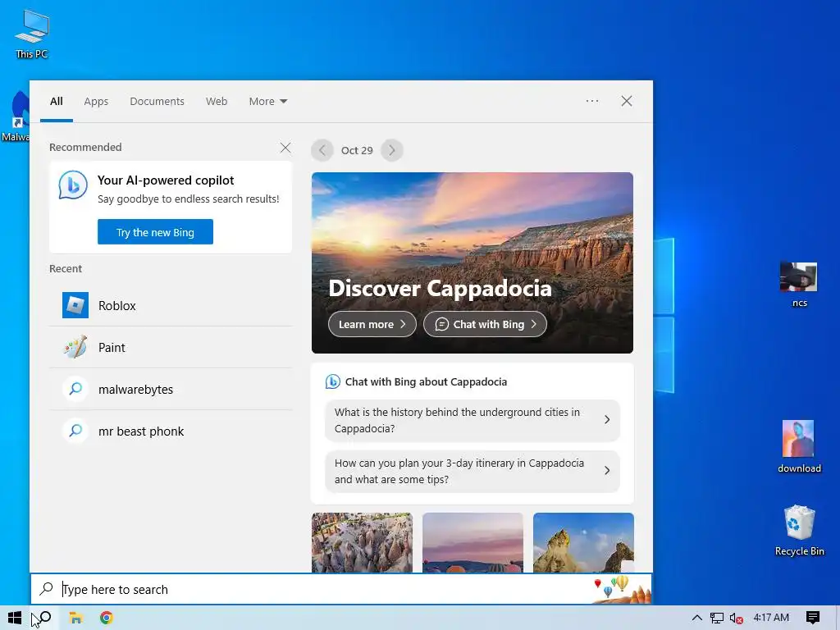The width and height of the screenshot is (840, 630).
Task: Show hidden system tray icons
Action: click(x=696, y=618)
